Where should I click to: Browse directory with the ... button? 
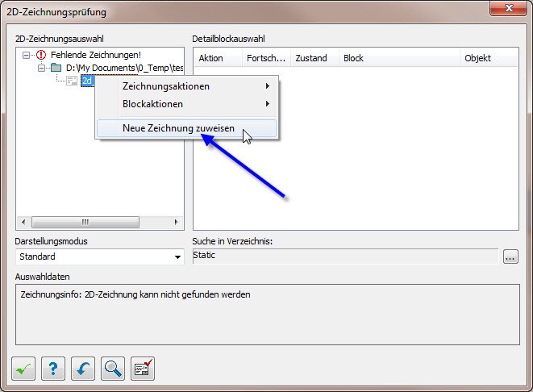(510, 257)
